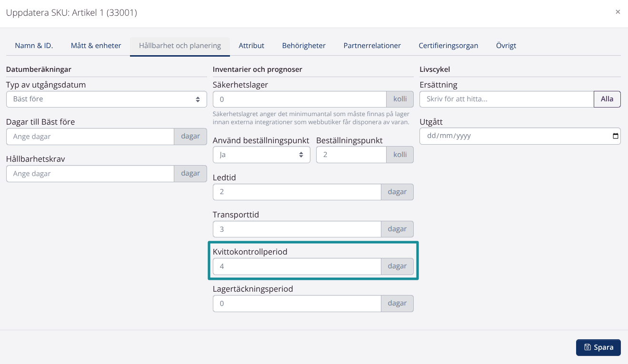The width and height of the screenshot is (628, 364).
Task: Click the dagar unit label beside Ledtid
Action: click(397, 192)
